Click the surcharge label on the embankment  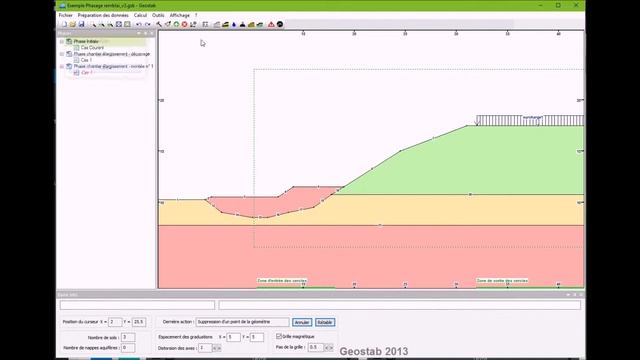point(532,118)
